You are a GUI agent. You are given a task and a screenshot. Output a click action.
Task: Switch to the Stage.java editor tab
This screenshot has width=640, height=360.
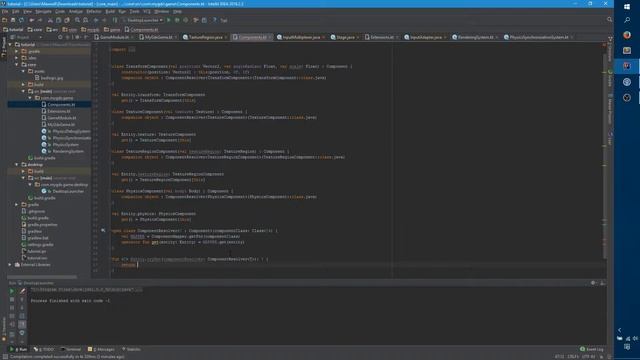pos(345,37)
